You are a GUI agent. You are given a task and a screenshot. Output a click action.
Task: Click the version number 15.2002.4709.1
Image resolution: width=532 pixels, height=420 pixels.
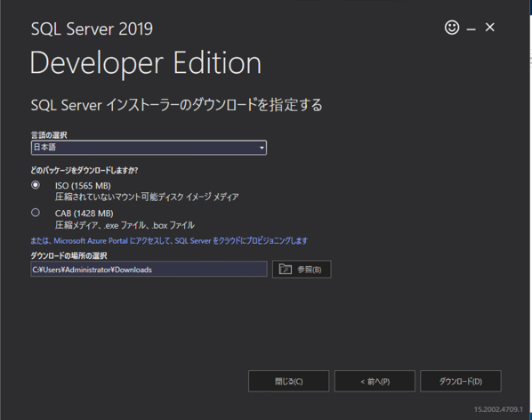pyautogui.click(x=498, y=409)
